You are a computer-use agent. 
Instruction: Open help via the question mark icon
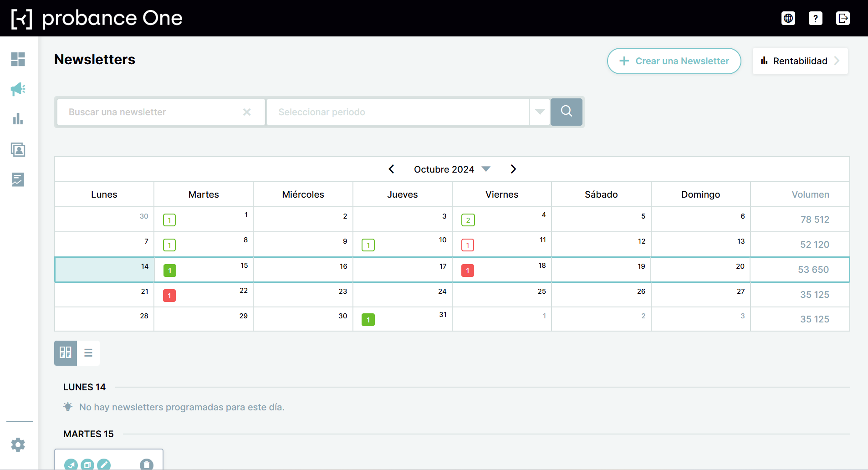(816, 18)
